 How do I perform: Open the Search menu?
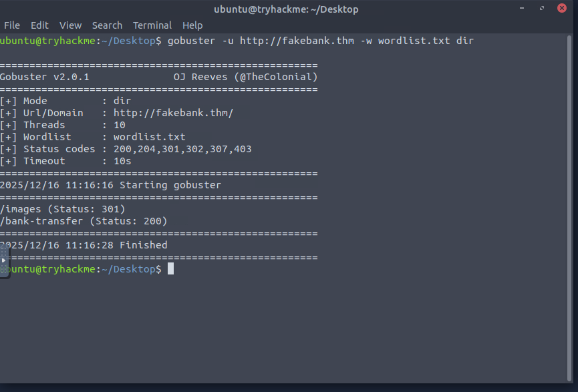tap(107, 25)
